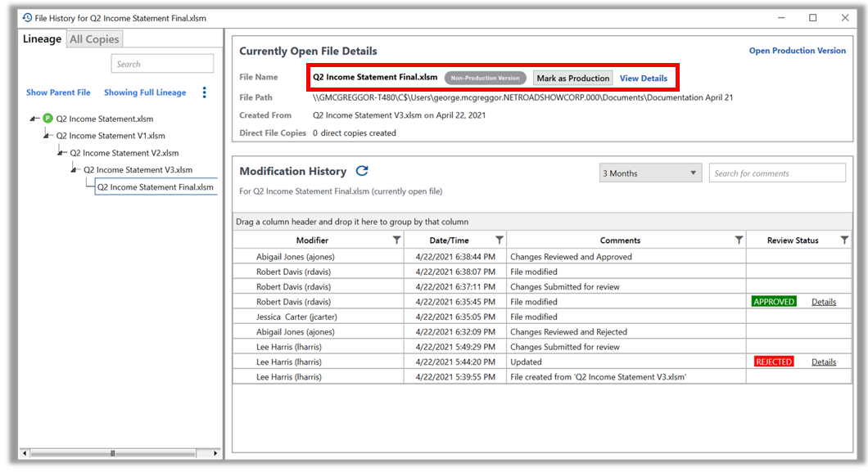The image size is (868, 472).
Task: Filter the Review Status column
Action: tap(844, 240)
